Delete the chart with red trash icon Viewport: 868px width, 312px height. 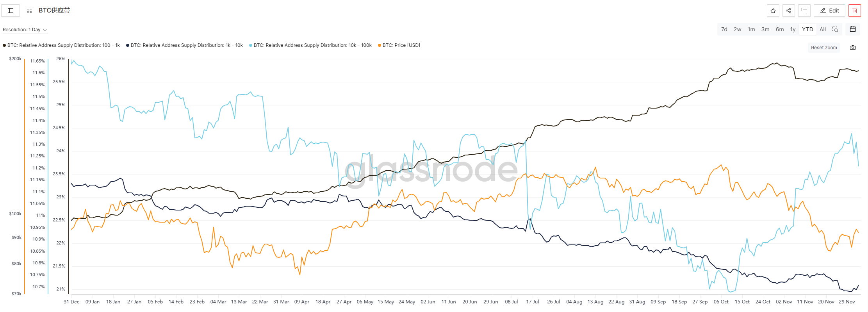coord(855,11)
